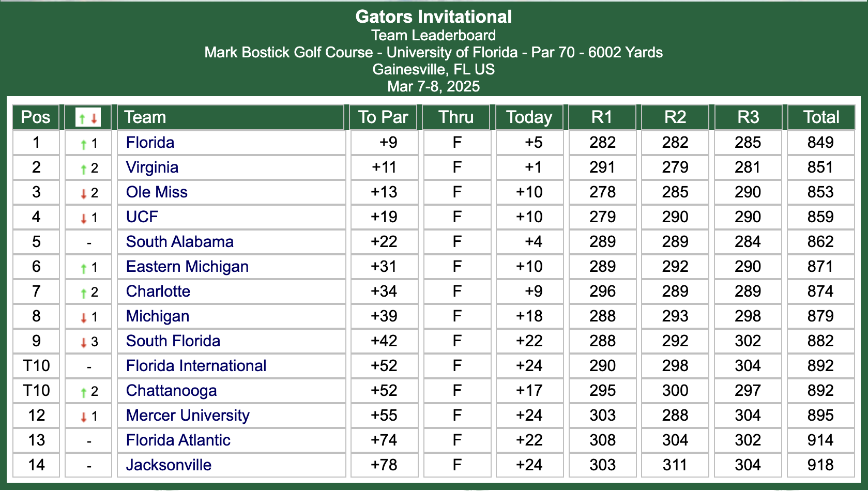868x491 pixels.
Task: Open Eastern Michigan team details
Action: point(187,267)
